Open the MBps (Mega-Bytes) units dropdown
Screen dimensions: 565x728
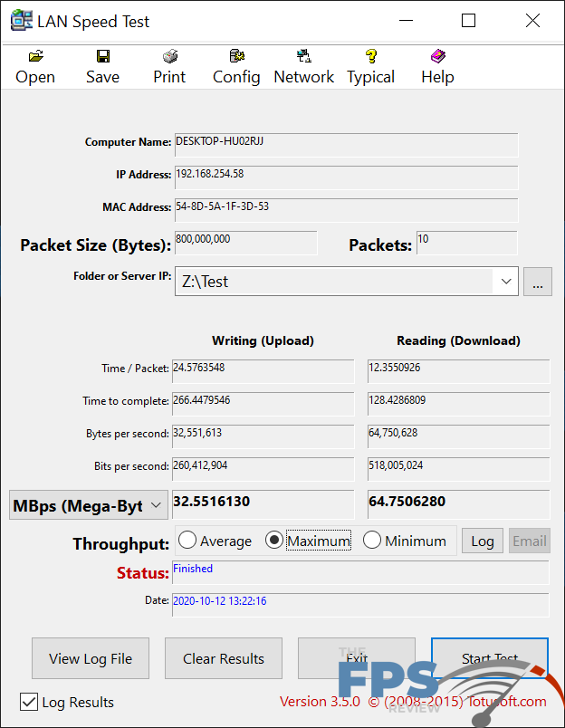click(x=89, y=505)
